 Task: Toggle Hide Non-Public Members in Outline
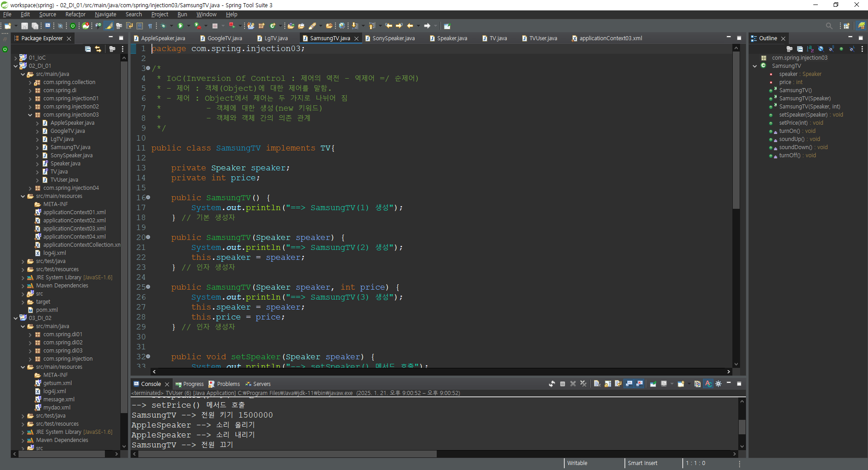pyautogui.click(x=841, y=49)
